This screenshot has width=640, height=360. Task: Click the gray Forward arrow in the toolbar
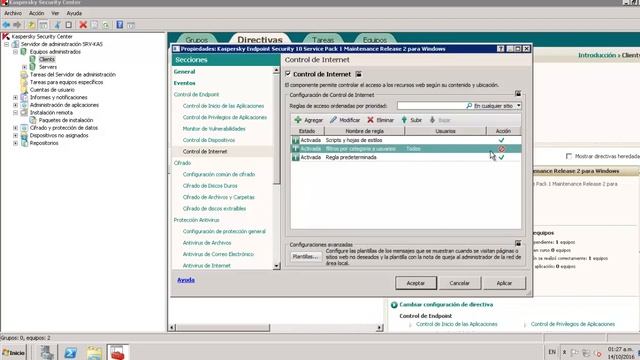click(x=17, y=25)
